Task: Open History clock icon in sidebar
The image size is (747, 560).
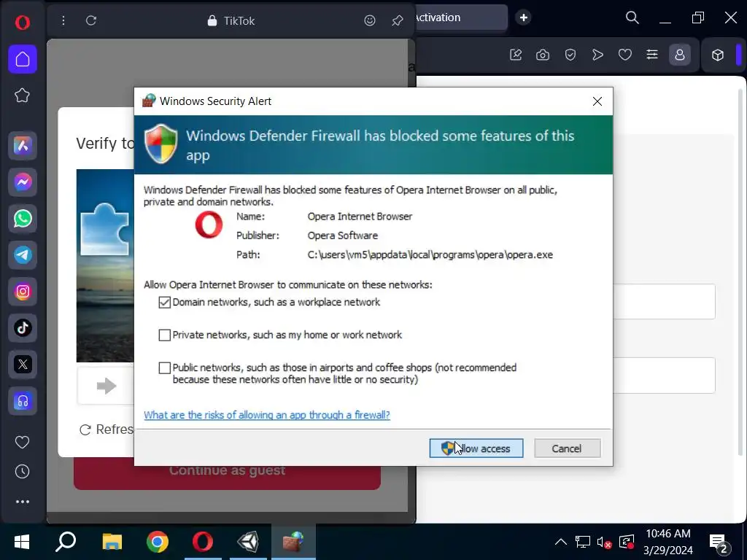Action: [x=22, y=472]
